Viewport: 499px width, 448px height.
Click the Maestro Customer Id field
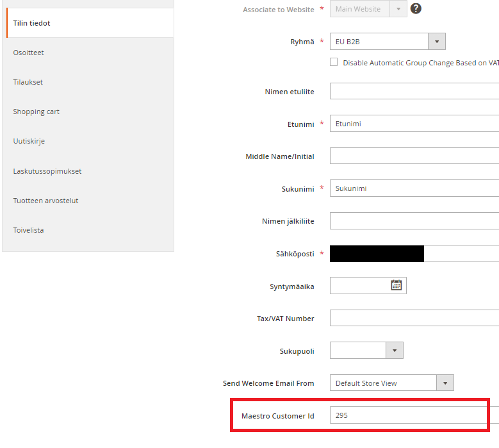click(410, 415)
